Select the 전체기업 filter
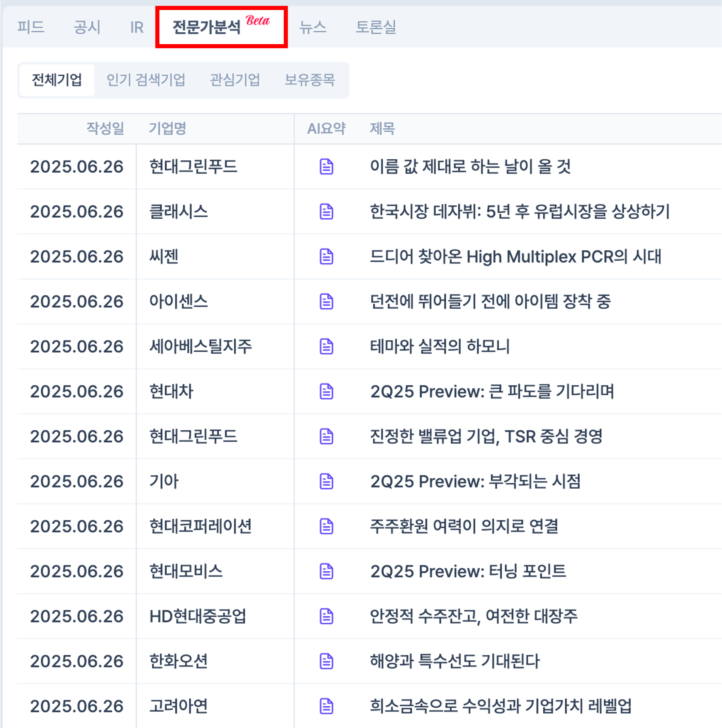The width and height of the screenshot is (722, 728). [x=57, y=80]
